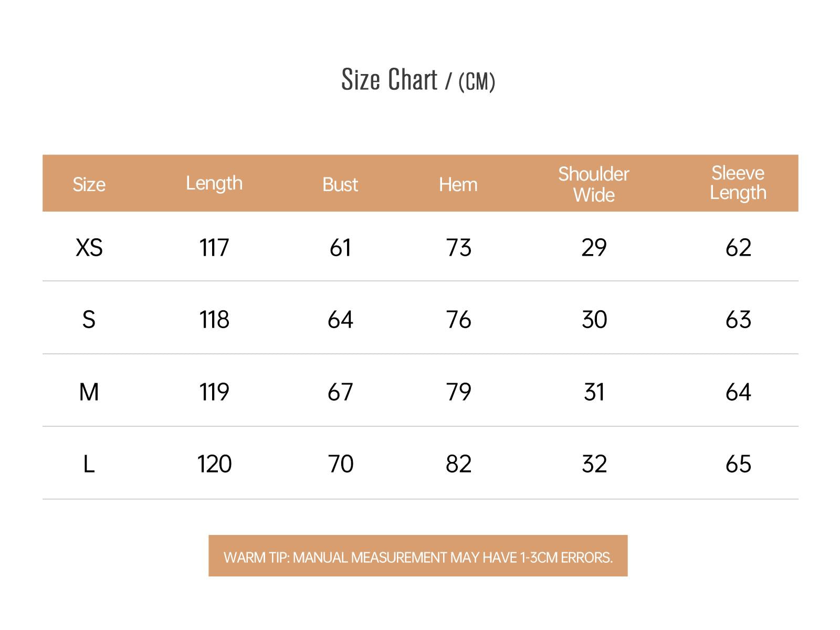Click the Hem column header
840x630 pixels.
click(x=458, y=184)
